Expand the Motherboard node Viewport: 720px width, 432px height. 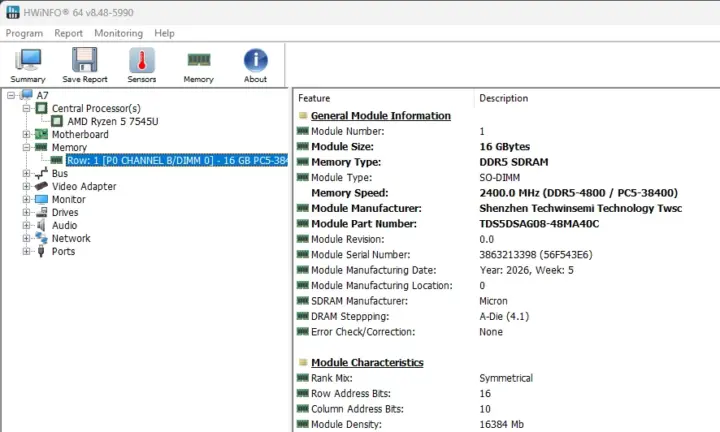pyautogui.click(x=26, y=135)
